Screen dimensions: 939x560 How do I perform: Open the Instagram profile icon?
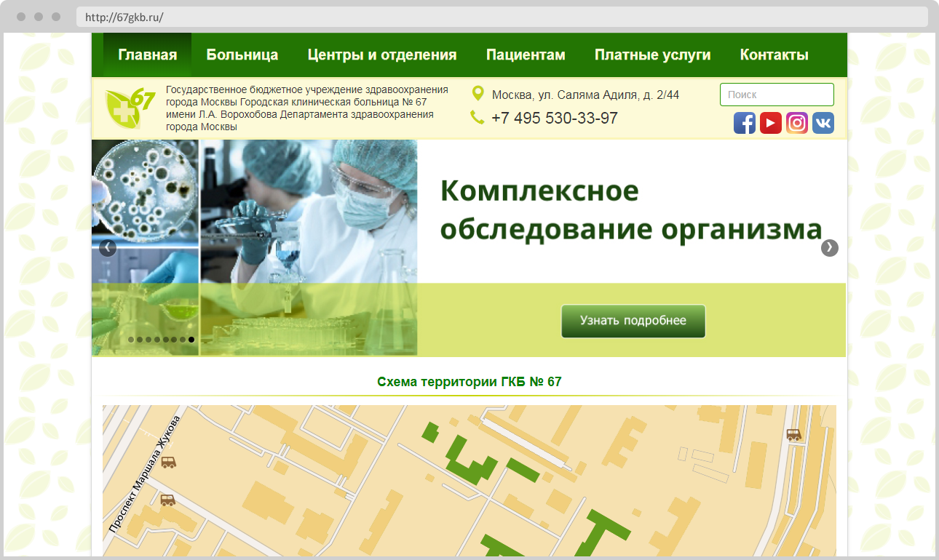point(797,123)
